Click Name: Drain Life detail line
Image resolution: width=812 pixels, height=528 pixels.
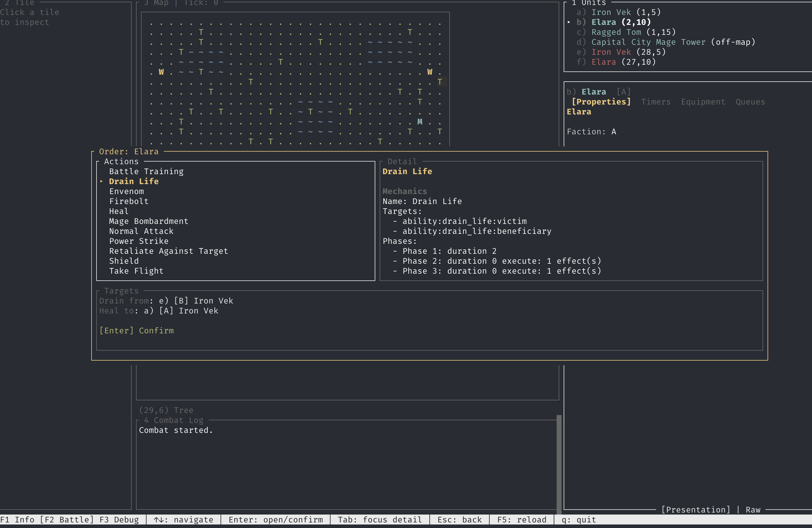[x=422, y=201]
